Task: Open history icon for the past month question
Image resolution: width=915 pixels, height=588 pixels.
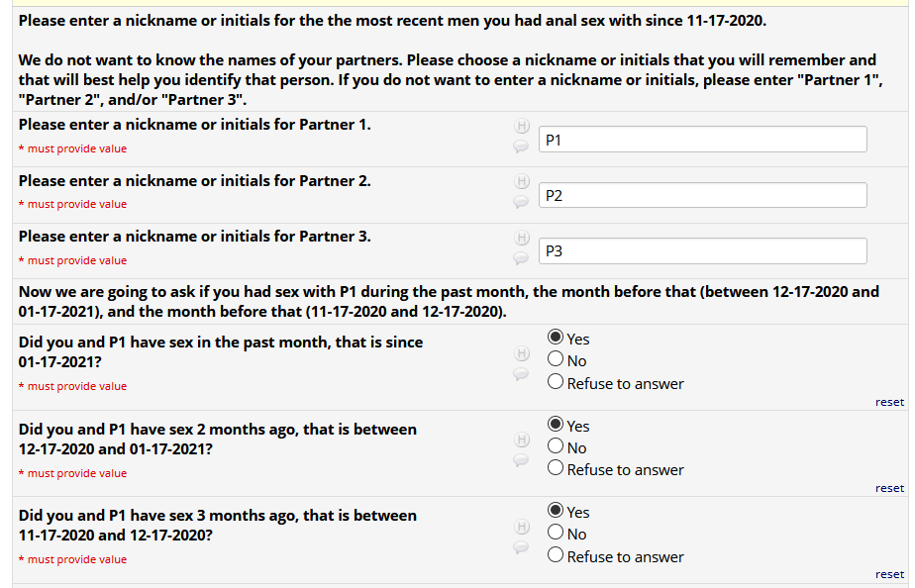Action: [x=521, y=353]
